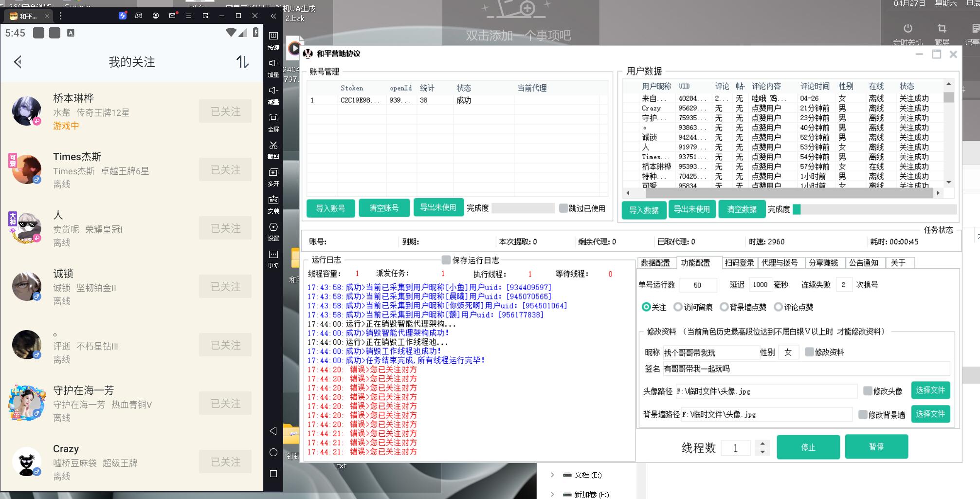Take a screenshot with the scissors icon (截图)
The width and height of the screenshot is (980, 499).
click(x=273, y=146)
